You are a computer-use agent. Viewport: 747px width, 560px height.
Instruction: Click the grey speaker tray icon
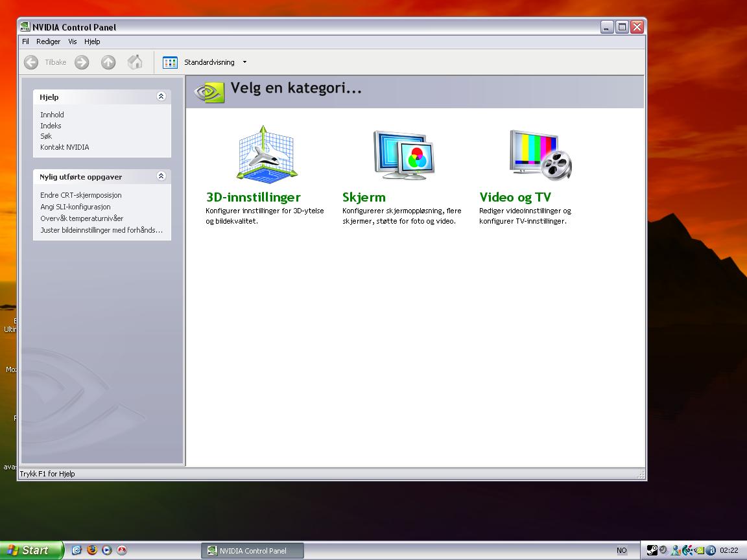click(663, 550)
